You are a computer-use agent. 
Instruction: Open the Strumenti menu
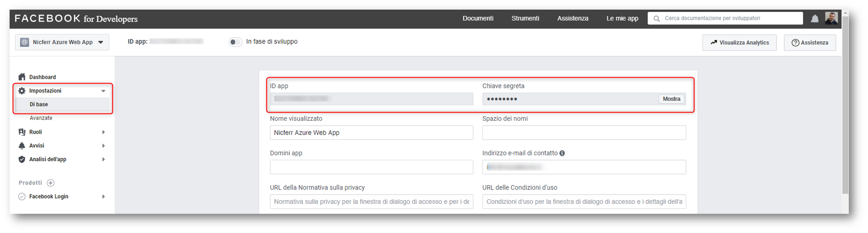525,18
